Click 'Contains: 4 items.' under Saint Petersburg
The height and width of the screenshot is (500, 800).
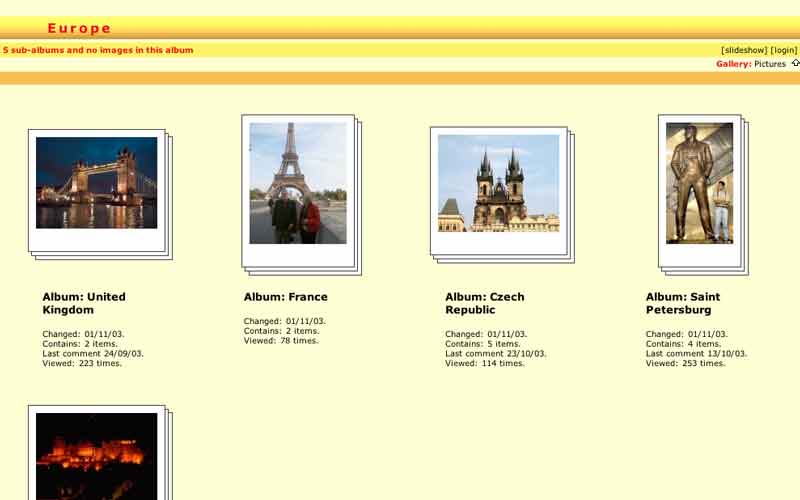pyautogui.click(x=683, y=344)
